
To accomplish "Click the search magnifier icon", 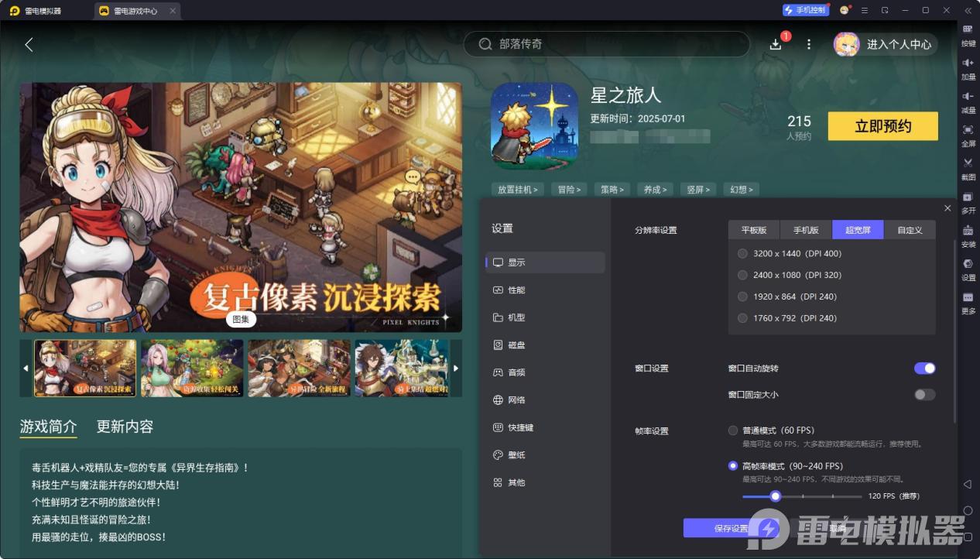I will coord(485,44).
